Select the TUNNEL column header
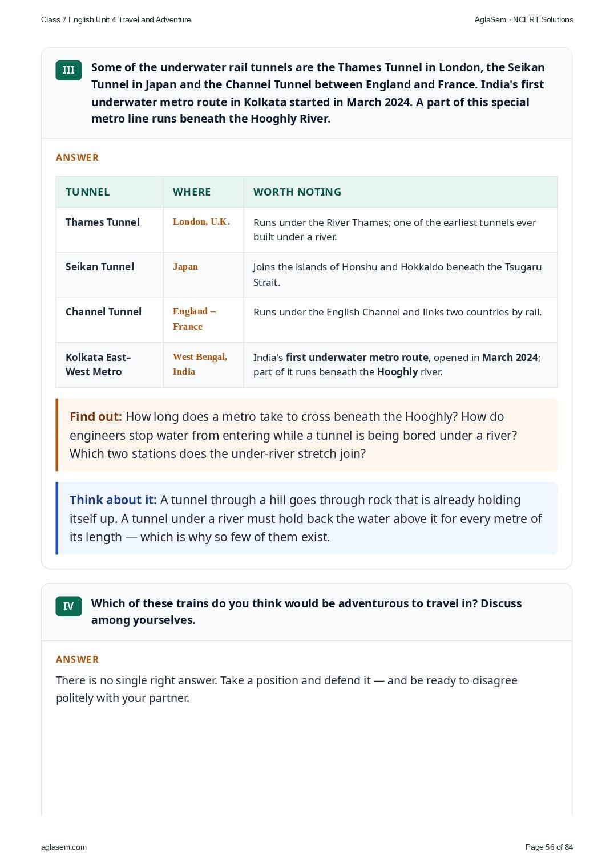The width and height of the screenshot is (614, 868). pyautogui.click(x=88, y=192)
